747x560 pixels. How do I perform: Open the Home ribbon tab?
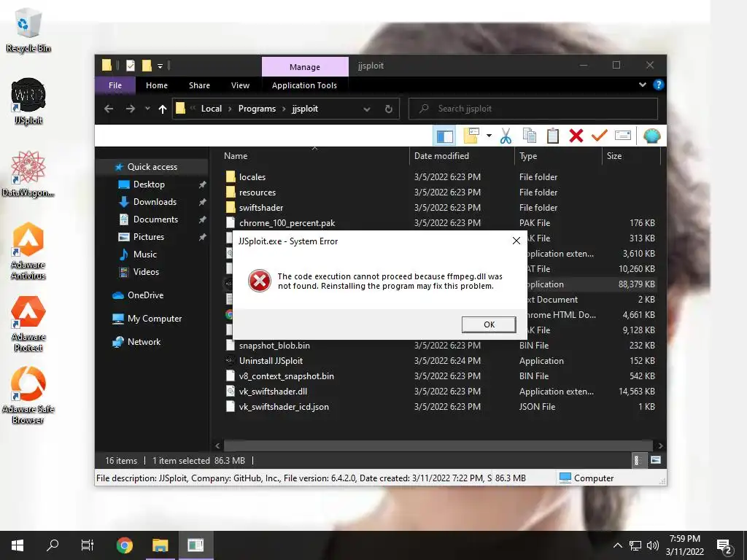click(x=157, y=85)
